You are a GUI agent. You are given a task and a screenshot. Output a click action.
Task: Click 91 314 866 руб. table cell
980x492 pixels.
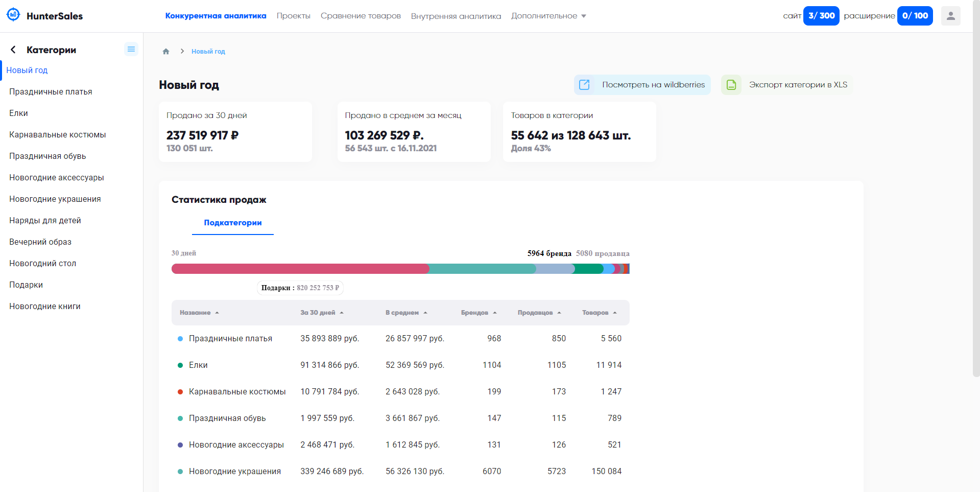tap(330, 365)
